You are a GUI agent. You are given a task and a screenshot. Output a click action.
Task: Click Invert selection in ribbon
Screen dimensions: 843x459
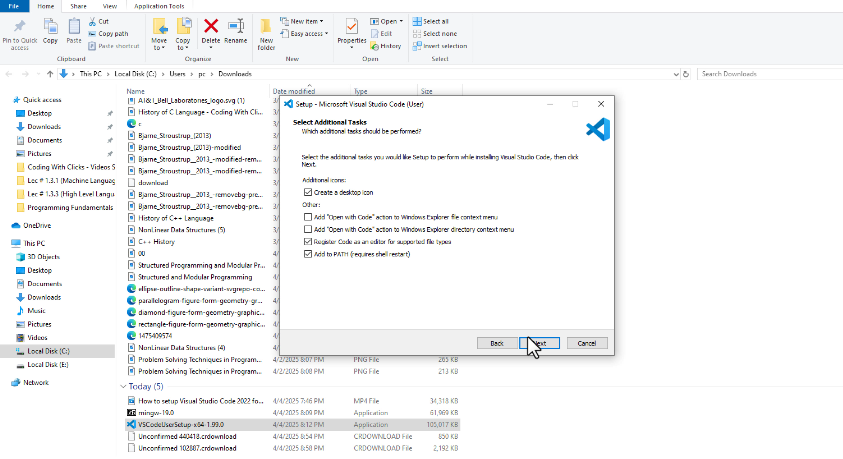[440, 46]
